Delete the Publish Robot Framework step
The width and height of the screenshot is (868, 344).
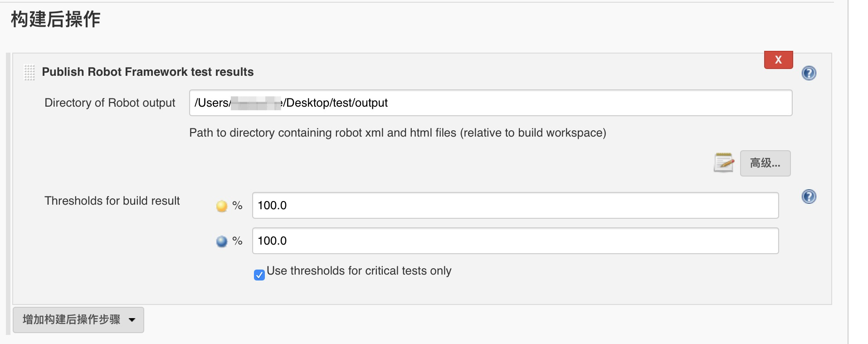click(778, 60)
